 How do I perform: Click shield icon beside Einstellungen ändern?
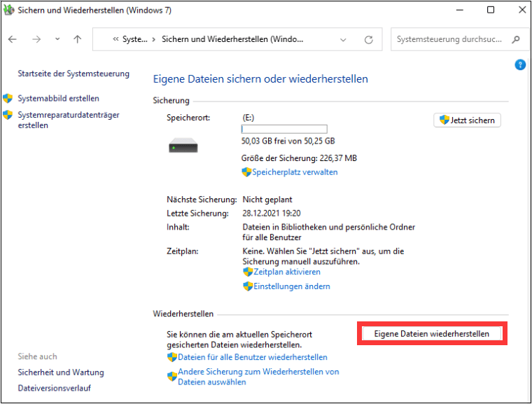[248, 286]
